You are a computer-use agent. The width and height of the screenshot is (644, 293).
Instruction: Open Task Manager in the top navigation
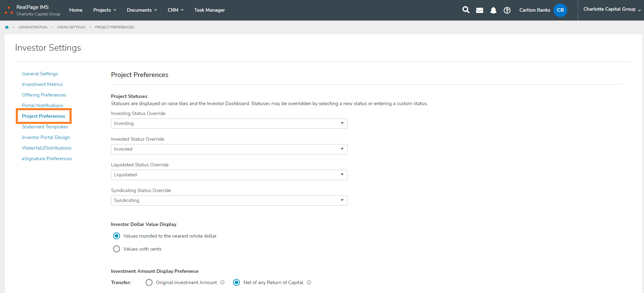(209, 10)
